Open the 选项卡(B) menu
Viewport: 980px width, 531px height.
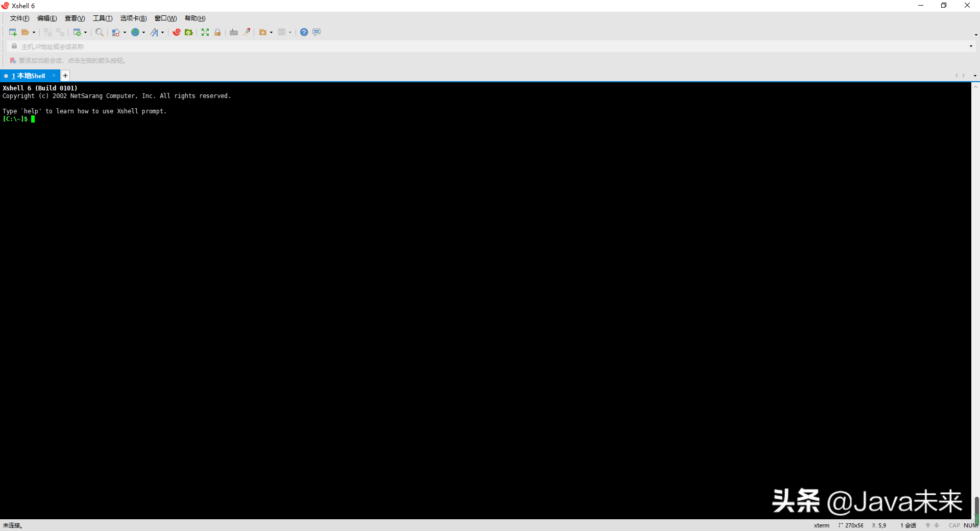[x=133, y=18]
